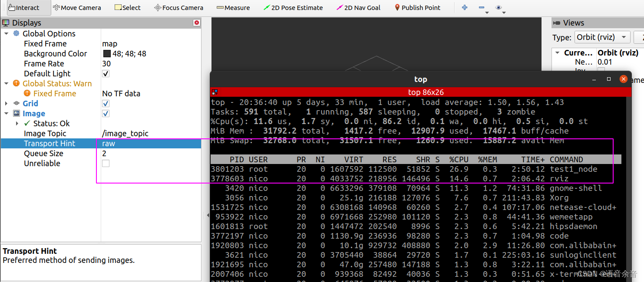Toggle the Grid display checkbox

(x=106, y=103)
